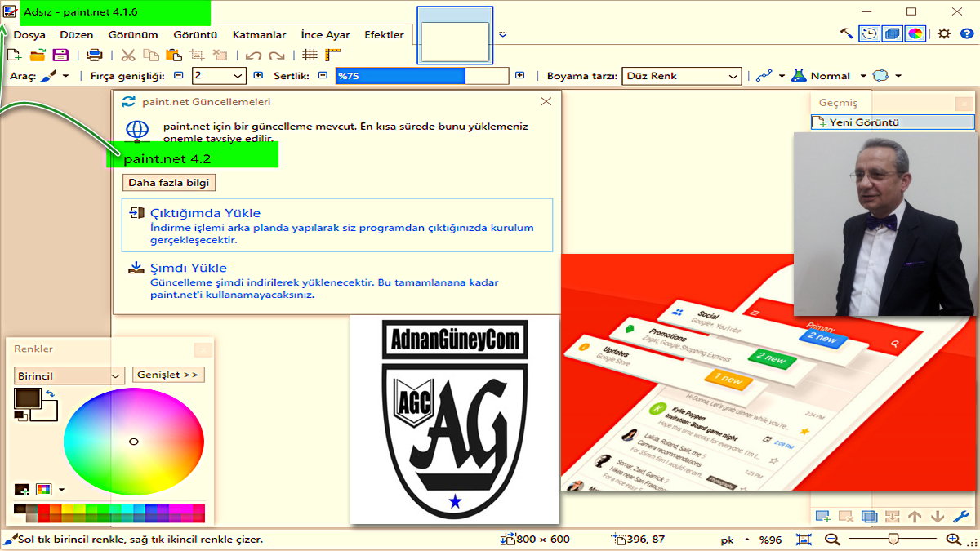Click the fit-to-window zoom icon
This screenshot has width=980, height=551.
[x=804, y=540]
